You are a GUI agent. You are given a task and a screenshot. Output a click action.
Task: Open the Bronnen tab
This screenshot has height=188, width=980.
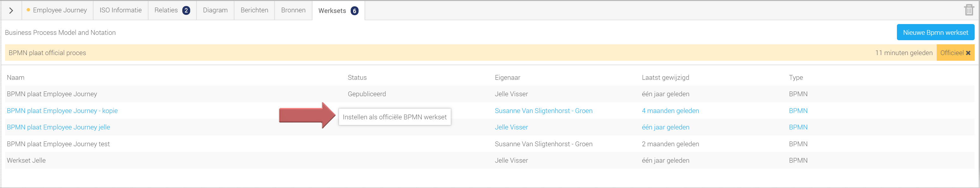tap(293, 10)
